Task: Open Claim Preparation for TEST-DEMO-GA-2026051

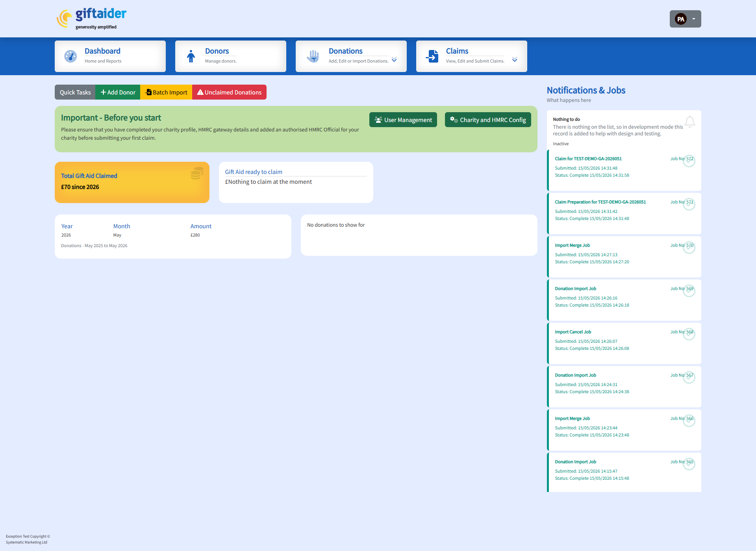Action: point(624,214)
